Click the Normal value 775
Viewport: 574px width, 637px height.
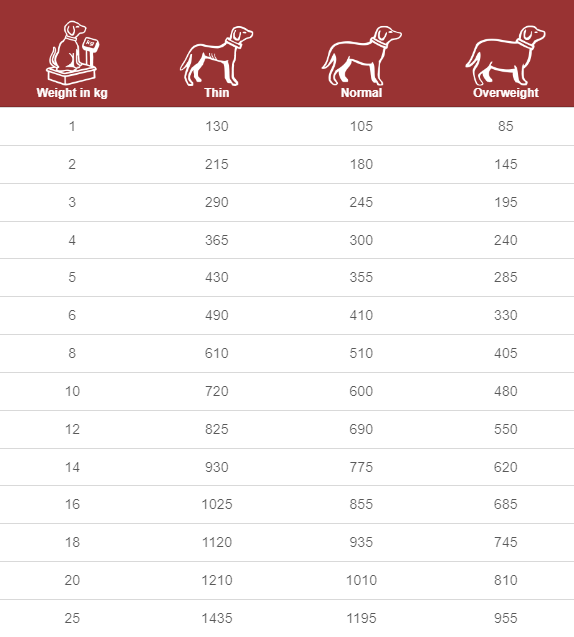361,467
